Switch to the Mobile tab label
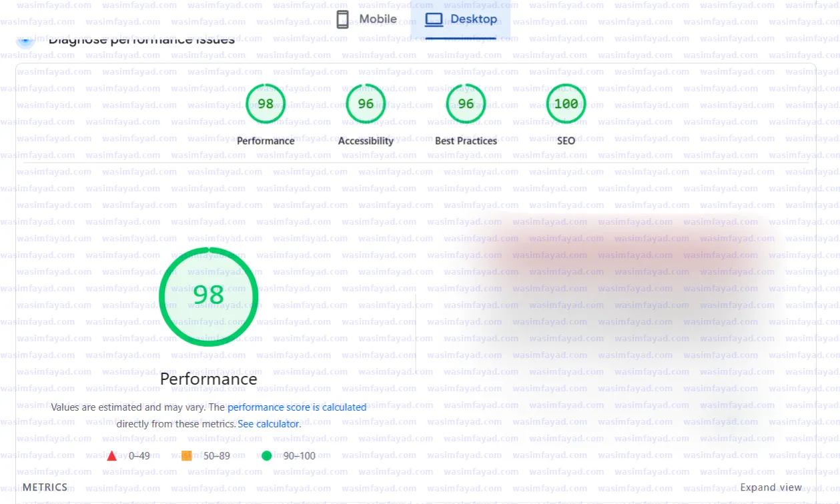Screen dimensions: 840x504 (378, 19)
